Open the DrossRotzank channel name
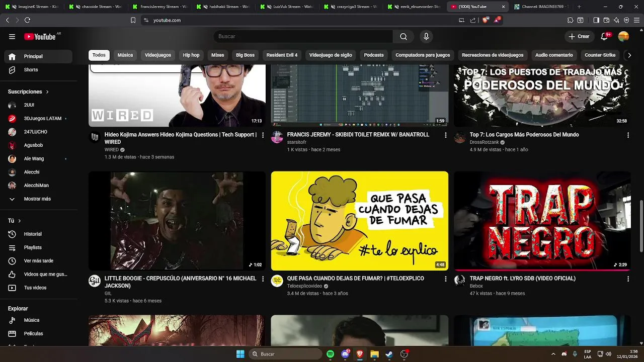644x362 pixels. click(484, 142)
